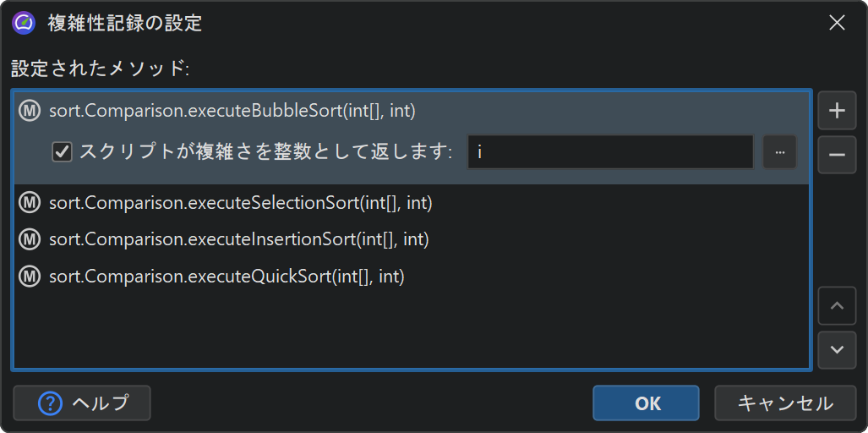Close the 複雑性記録の設定 dialog
Screen dimensions: 868x433
pos(837,23)
